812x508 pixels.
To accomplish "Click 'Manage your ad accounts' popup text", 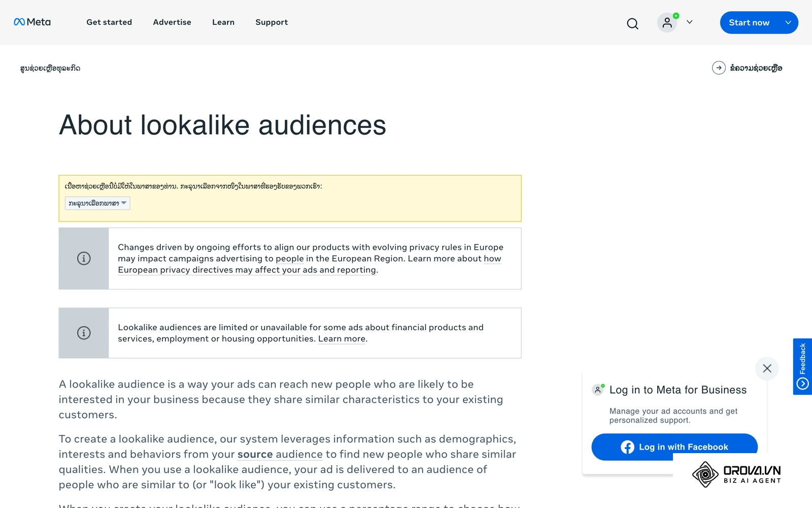I will pyautogui.click(x=673, y=416).
